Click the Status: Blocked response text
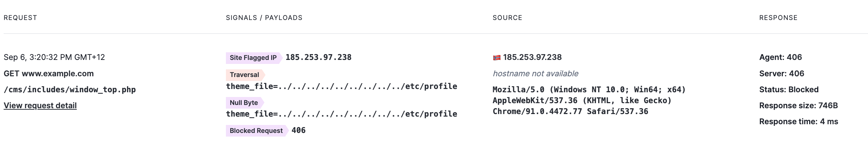The height and width of the screenshot is (162, 868). click(x=789, y=90)
